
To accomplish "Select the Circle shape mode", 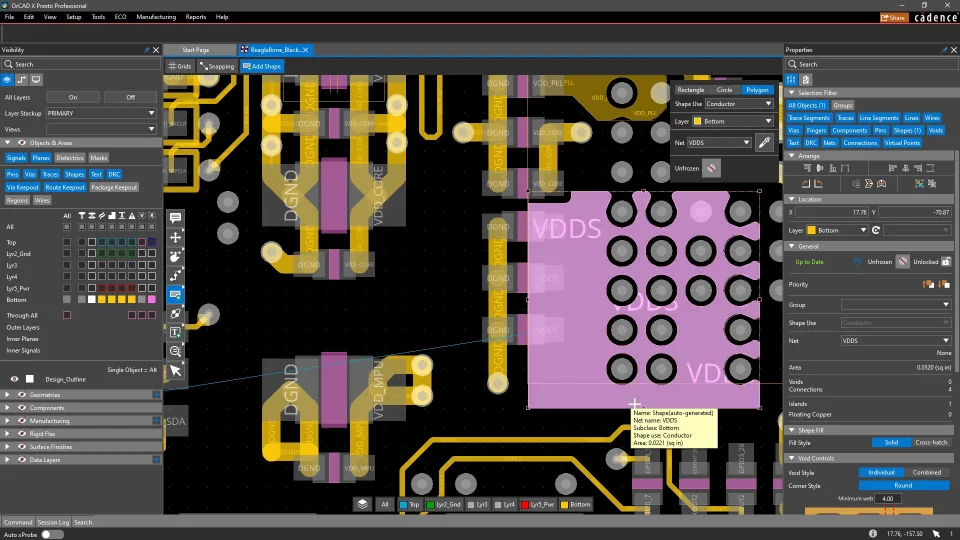I will [724, 90].
